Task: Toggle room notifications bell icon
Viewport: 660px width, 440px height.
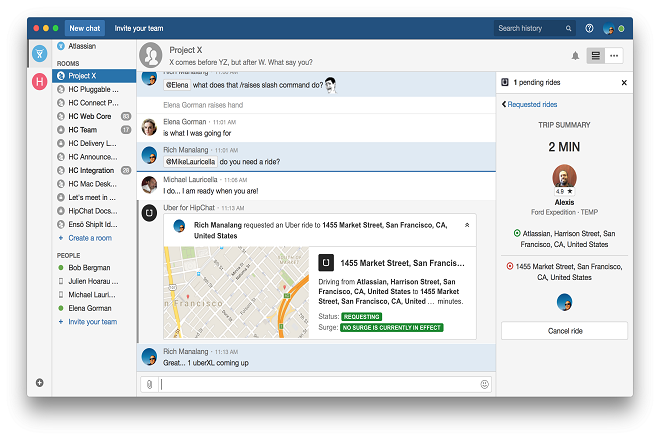Action: [575, 56]
